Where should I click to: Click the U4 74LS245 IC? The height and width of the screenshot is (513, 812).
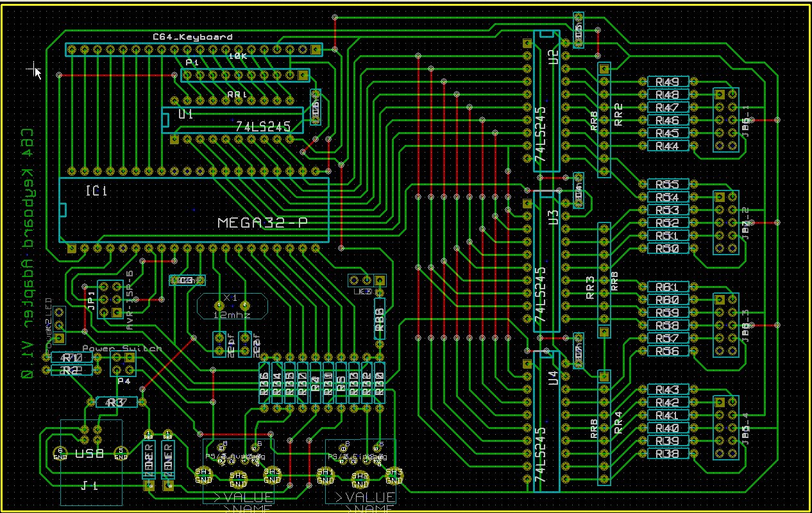(x=546, y=423)
